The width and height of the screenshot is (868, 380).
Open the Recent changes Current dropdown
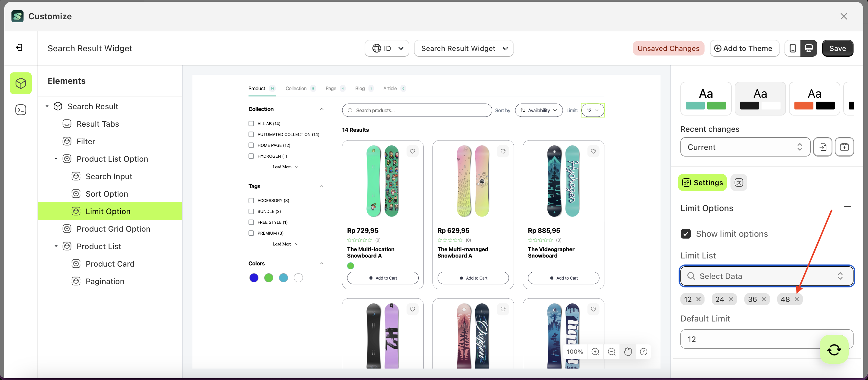point(745,147)
